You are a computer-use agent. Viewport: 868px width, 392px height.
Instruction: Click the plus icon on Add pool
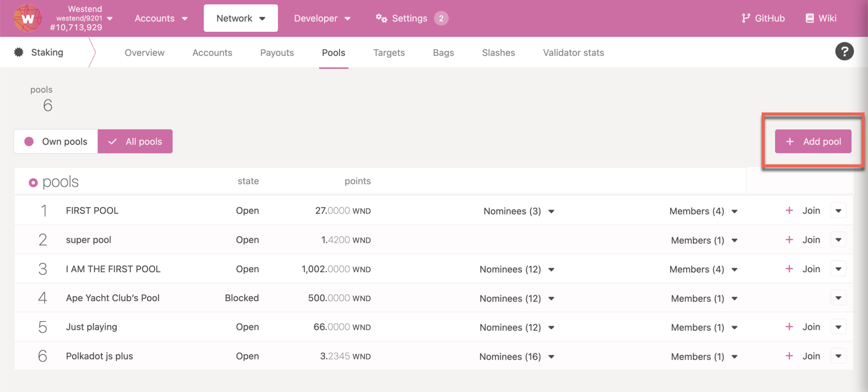[789, 141]
